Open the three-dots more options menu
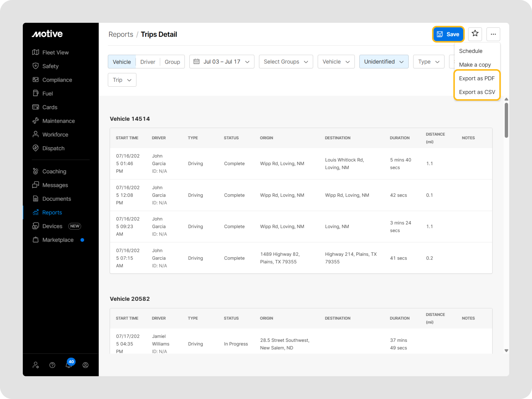Viewport: 532px width, 399px height. tap(493, 34)
